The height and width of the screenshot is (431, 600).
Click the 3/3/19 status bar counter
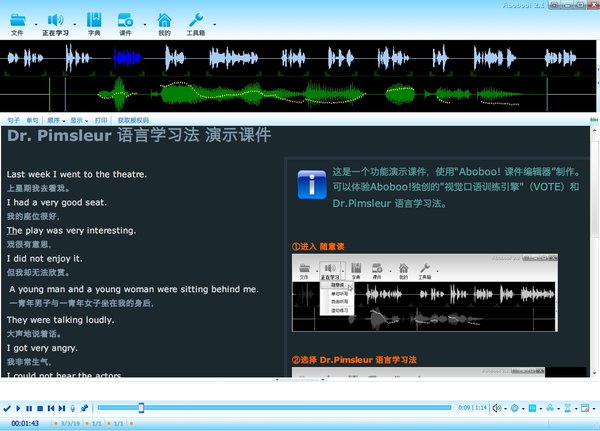(x=70, y=423)
